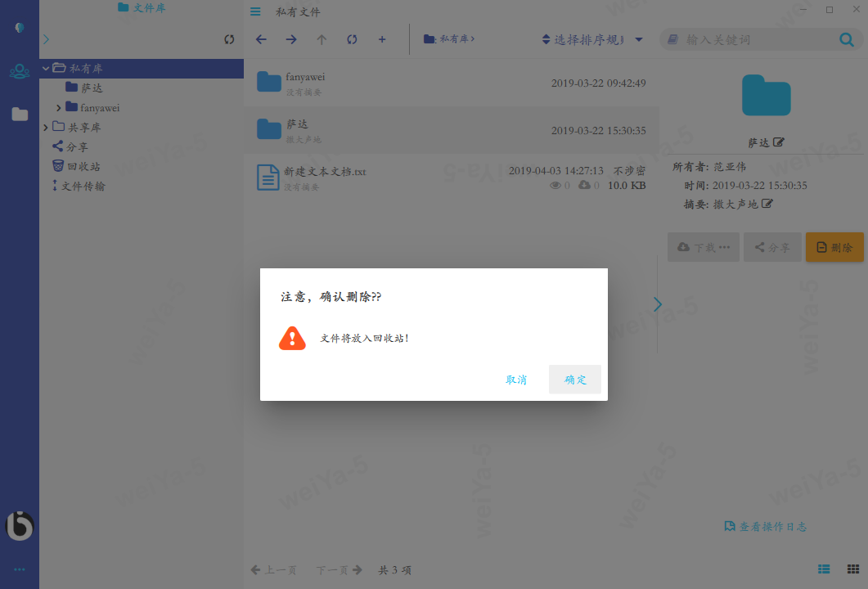Go forward with right arrow icon
This screenshot has height=589, width=868.
(x=291, y=39)
